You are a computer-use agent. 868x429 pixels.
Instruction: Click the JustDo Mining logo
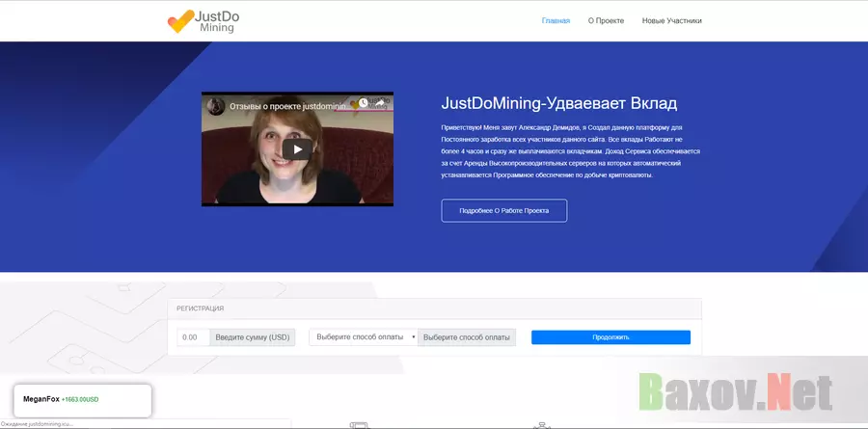coord(203,21)
